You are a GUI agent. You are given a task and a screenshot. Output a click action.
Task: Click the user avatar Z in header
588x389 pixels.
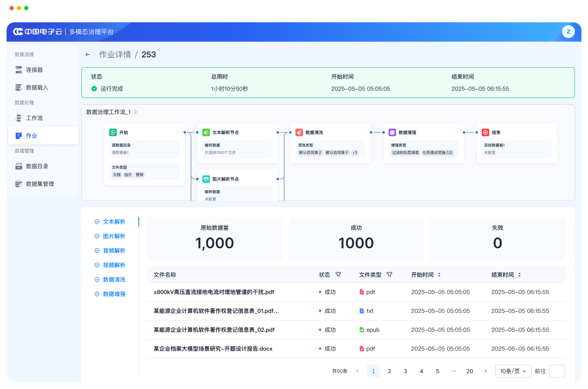tap(568, 31)
